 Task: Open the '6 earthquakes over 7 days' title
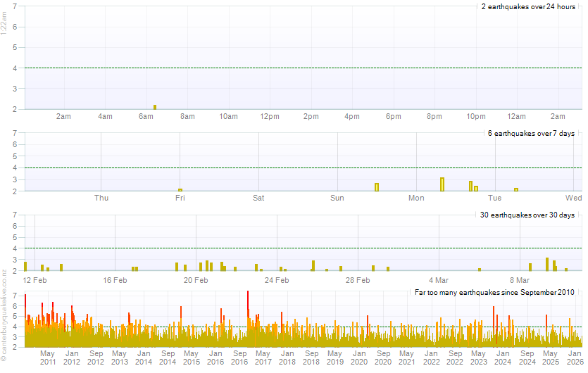coord(532,133)
